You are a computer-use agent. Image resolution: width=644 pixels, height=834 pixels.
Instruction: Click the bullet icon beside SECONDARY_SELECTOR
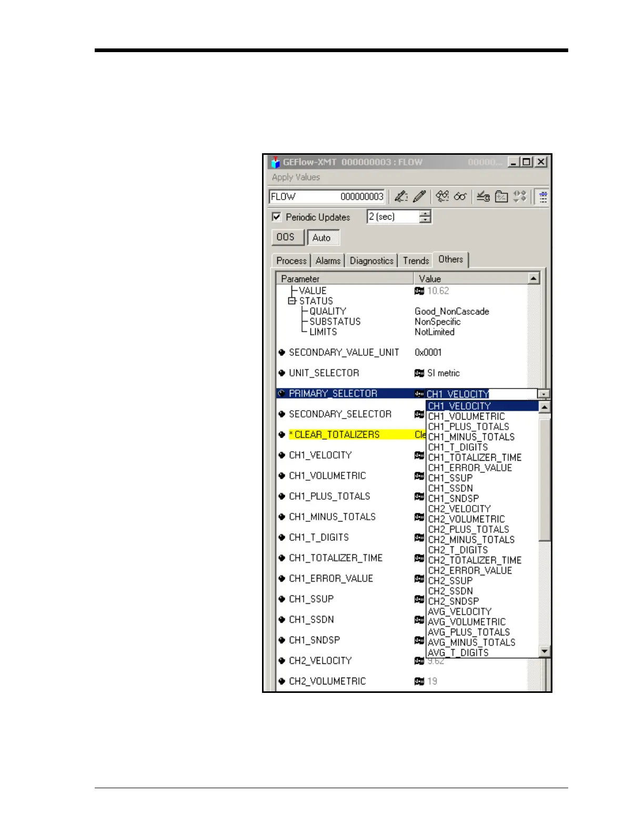[282, 414]
